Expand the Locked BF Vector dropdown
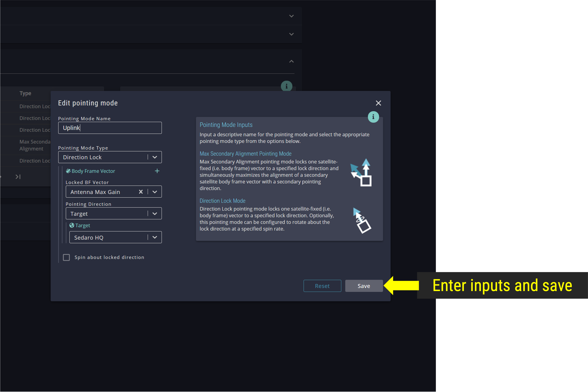 (155, 192)
